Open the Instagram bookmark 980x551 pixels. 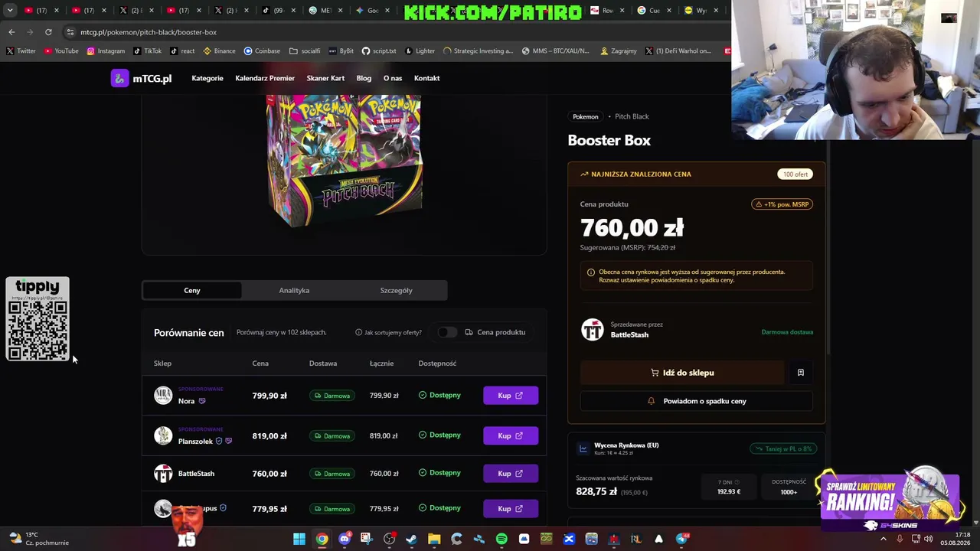(x=106, y=51)
